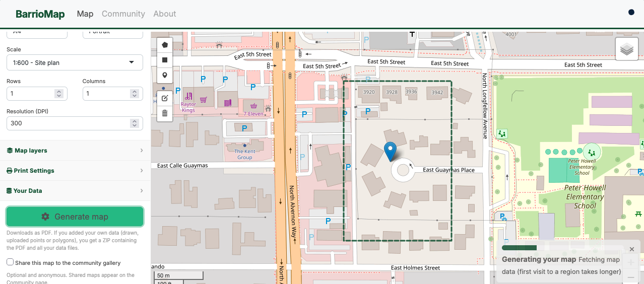Open the Scale dropdown 1:600 Site plan
This screenshot has width=644, height=284.
pos(75,62)
